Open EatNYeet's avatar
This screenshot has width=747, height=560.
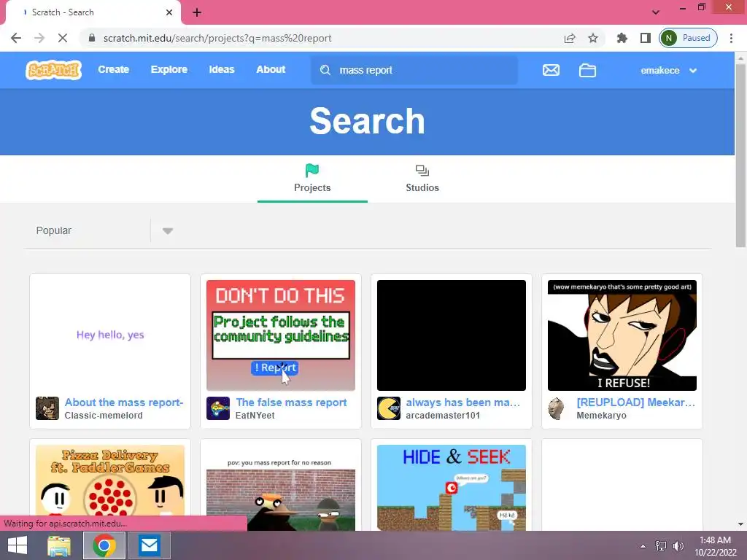pyautogui.click(x=217, y=408)
